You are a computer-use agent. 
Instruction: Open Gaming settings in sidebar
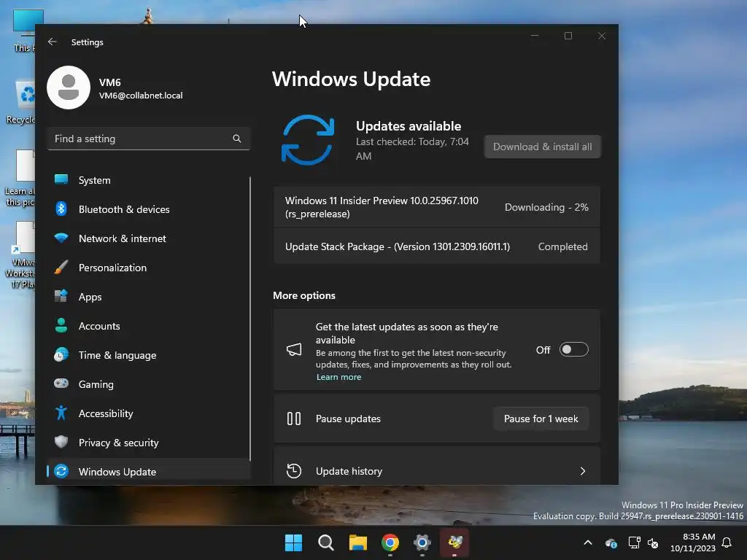149,384
